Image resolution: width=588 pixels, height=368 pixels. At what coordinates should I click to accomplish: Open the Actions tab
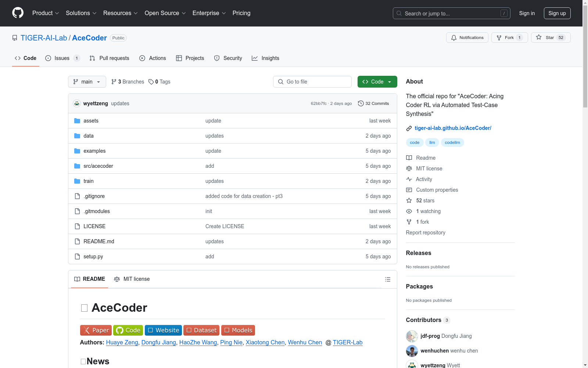coord(153,58)
